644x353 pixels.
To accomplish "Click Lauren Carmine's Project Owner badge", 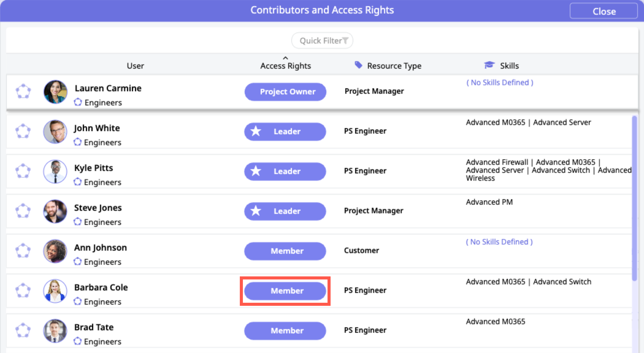I will [285, 92].
